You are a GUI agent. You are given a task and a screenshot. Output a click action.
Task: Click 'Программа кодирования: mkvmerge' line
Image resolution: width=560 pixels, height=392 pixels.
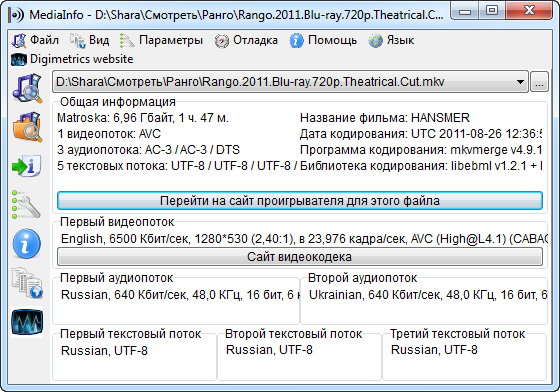[x=421, y=150]
